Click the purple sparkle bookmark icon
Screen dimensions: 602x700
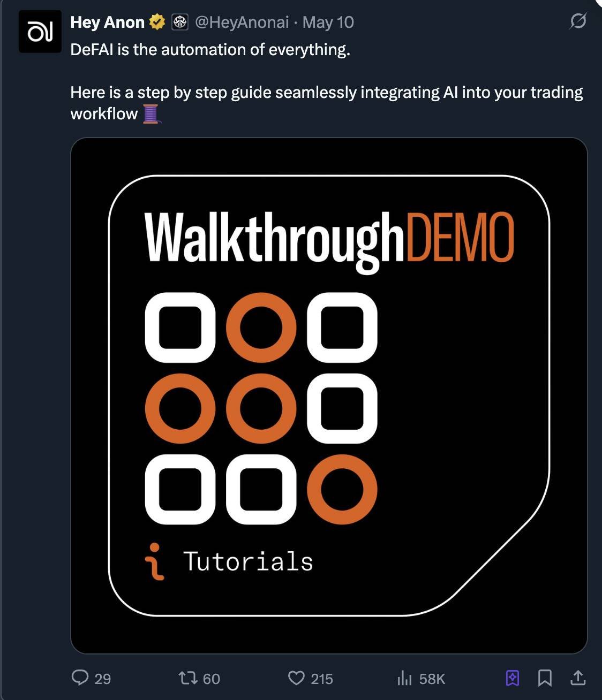(513, 678)
